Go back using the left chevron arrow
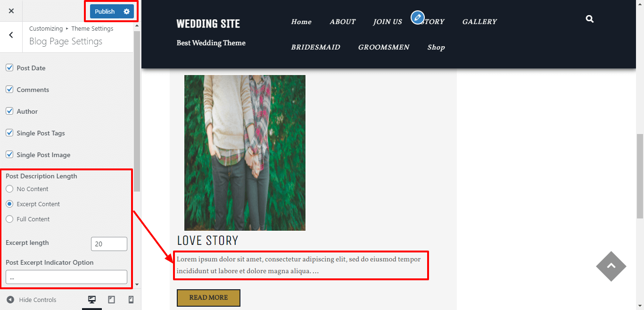The width and height of the screenshot is (644, 310). pos(11,35)
